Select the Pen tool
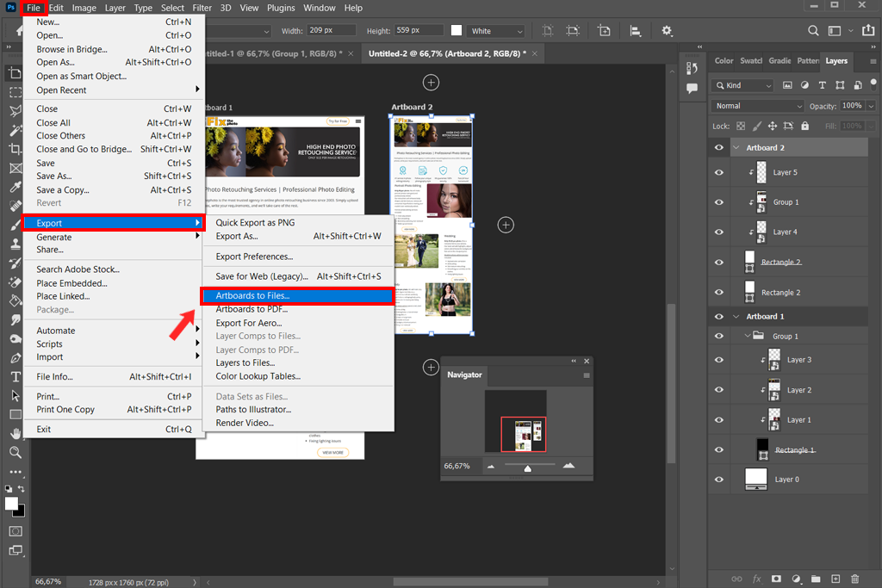The width and height of the screenshot is (882, 588). coord(16,357)
